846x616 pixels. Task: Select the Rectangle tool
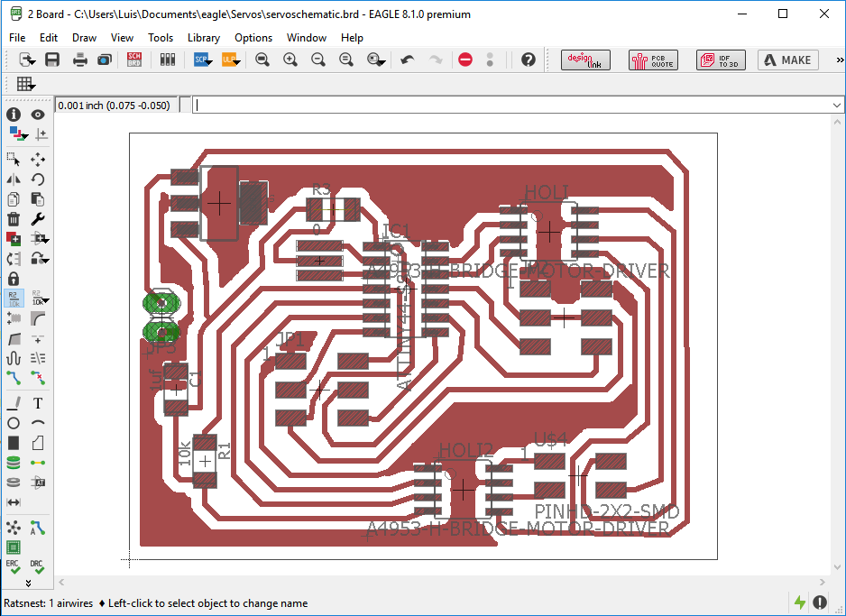coord(14,443)
